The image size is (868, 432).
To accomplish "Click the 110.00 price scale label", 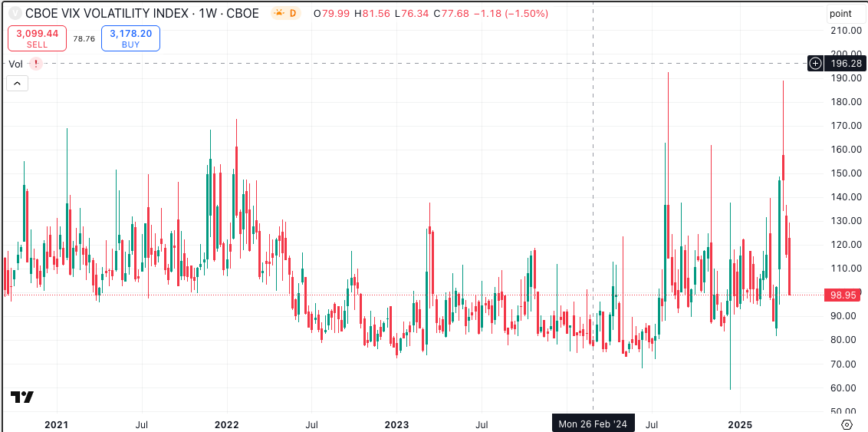I will pyautogui.click(x=845, y=269).
